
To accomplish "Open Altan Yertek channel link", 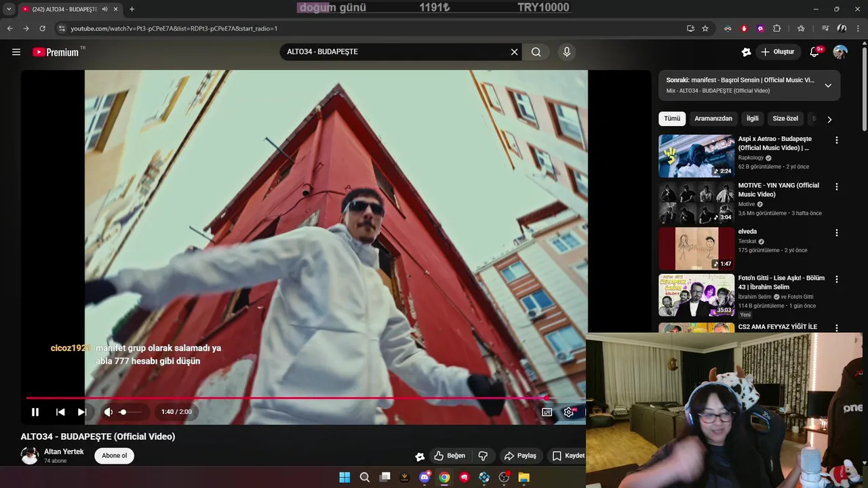I will (x=64, y=451).
